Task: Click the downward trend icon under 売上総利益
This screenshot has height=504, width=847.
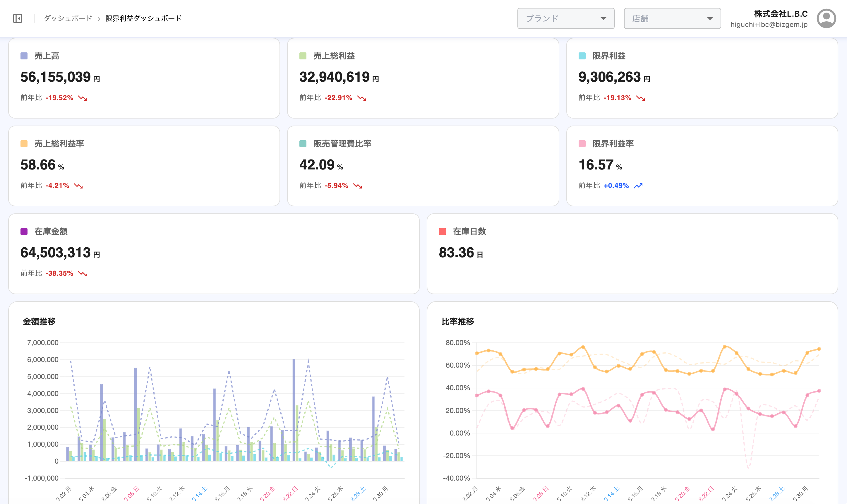Action: pyautogui.click(x=361, y=98)
